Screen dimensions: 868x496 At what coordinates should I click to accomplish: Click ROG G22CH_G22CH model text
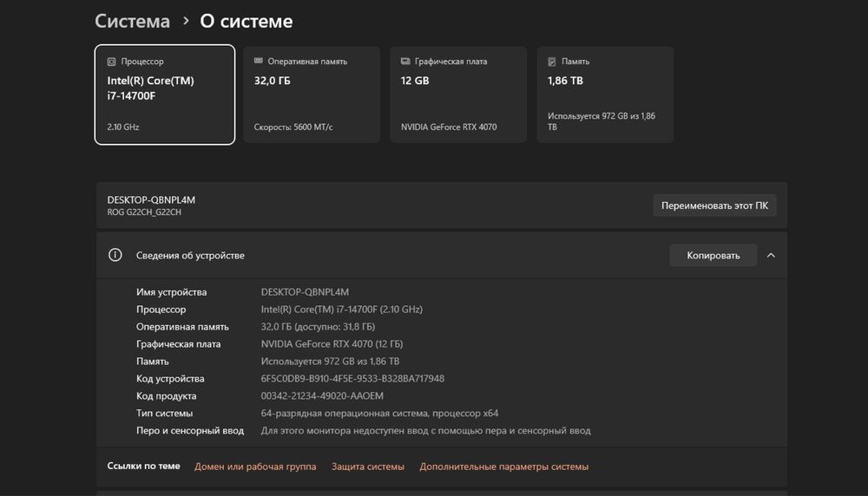click(144, 212)
